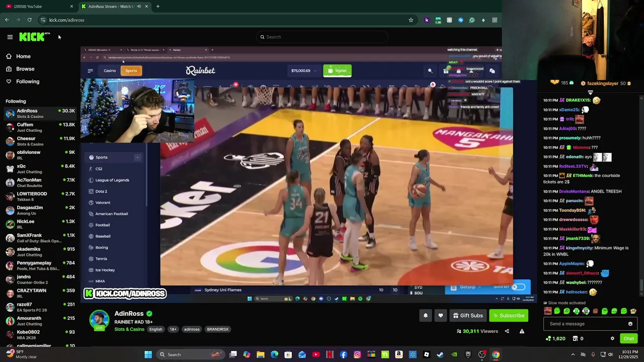Open the emoji picker in the chat box
The height and width of the screenshot is (362, 644).
(630, 324)
